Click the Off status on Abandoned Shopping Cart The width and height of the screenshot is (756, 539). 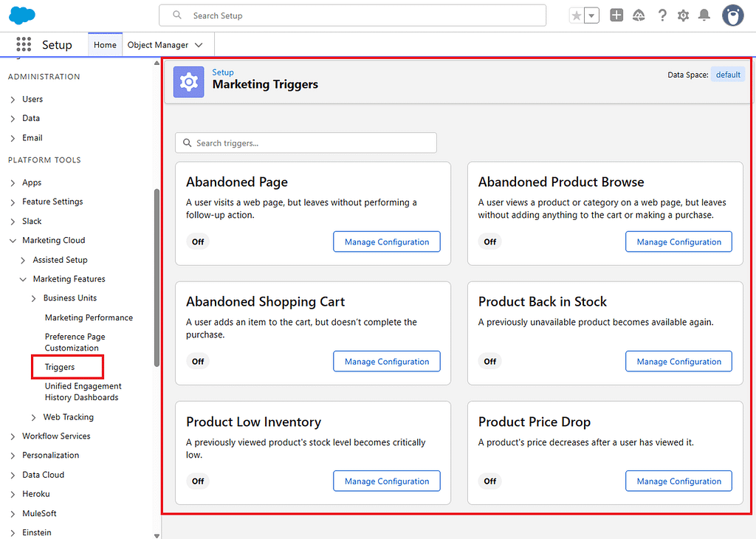click(x=198, y=361)
